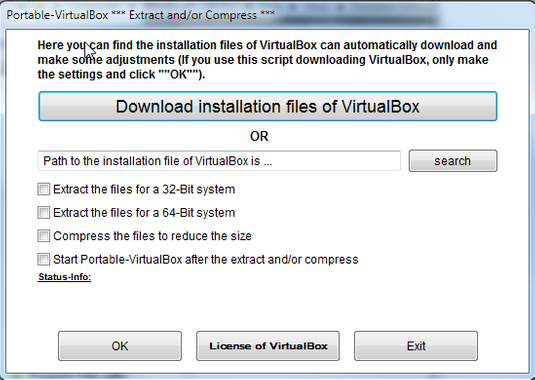Close the dialog with the Exit button
This screenshot has height=380, width=535.
[416, 346]
